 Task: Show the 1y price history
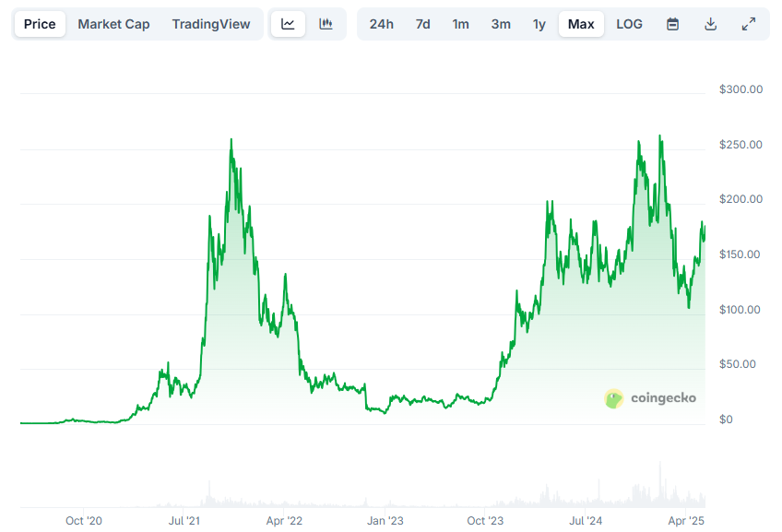(x=539, y=24)
